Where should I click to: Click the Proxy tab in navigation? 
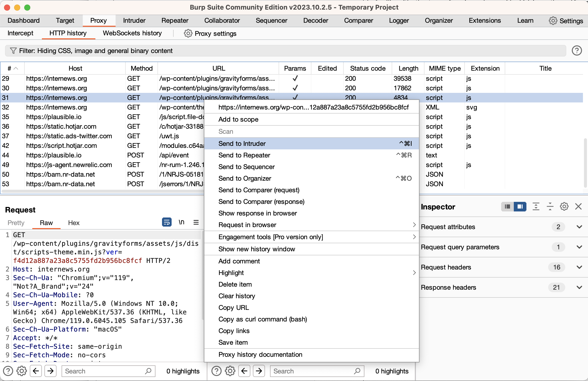coord(98,20)
